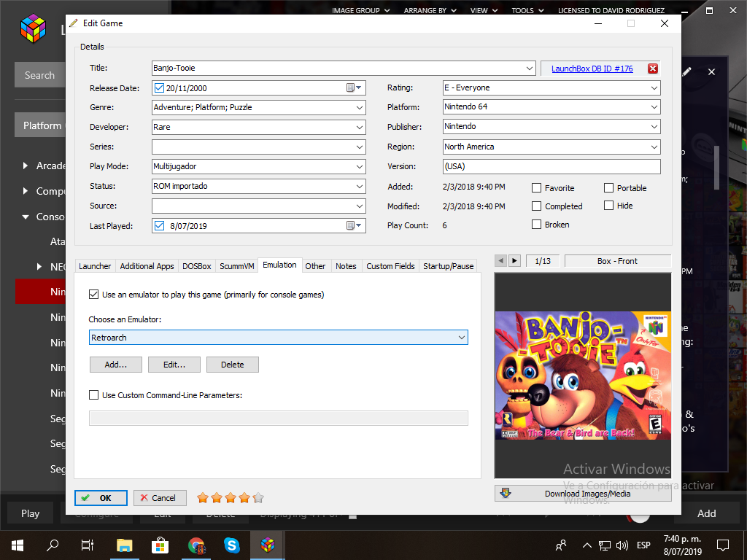Image resolution: width=747 pixels, height=560 pixels.
Task: Delete the selected emulator
Action: pos(233,365)
